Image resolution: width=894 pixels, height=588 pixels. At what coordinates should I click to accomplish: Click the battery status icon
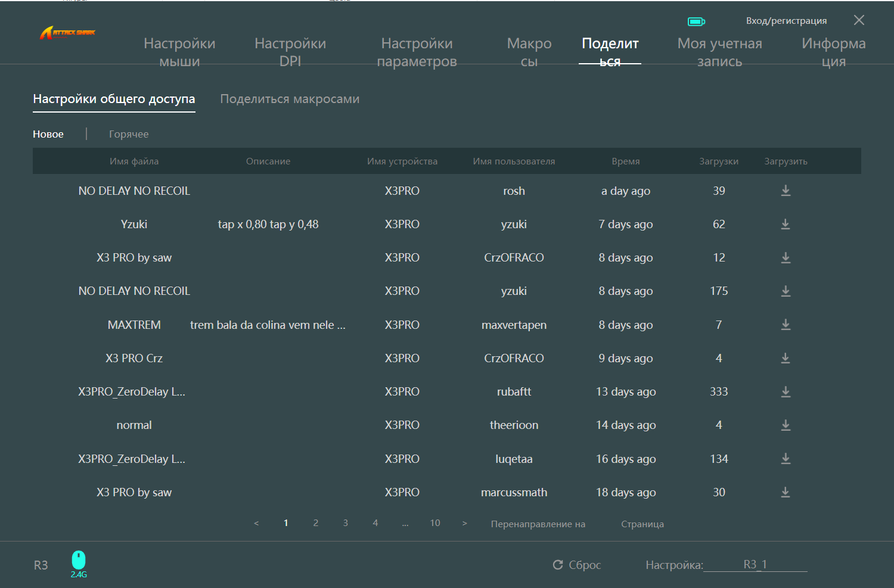tap(696, 21)
